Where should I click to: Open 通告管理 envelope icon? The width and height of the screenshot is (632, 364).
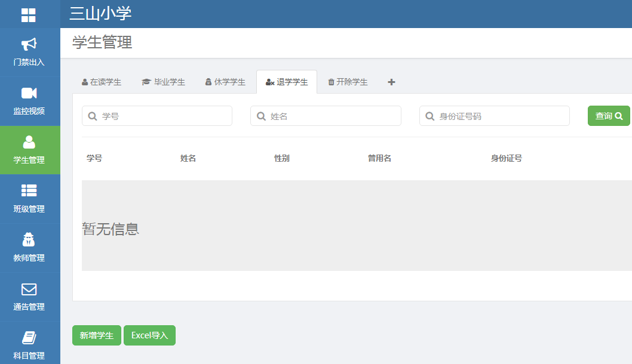(x=29, y=289)
